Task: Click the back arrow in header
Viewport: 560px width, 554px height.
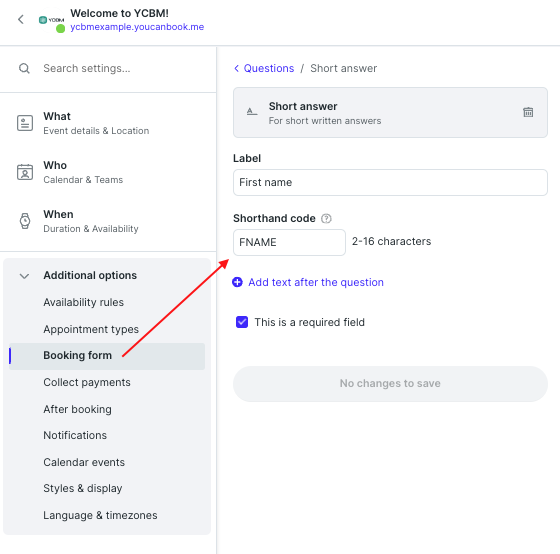Action: tap(21, 19)
